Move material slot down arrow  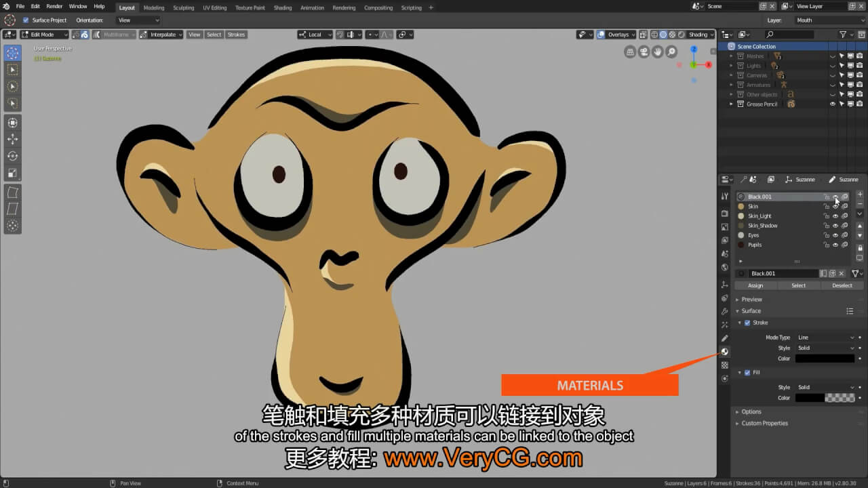click(860, 236)
